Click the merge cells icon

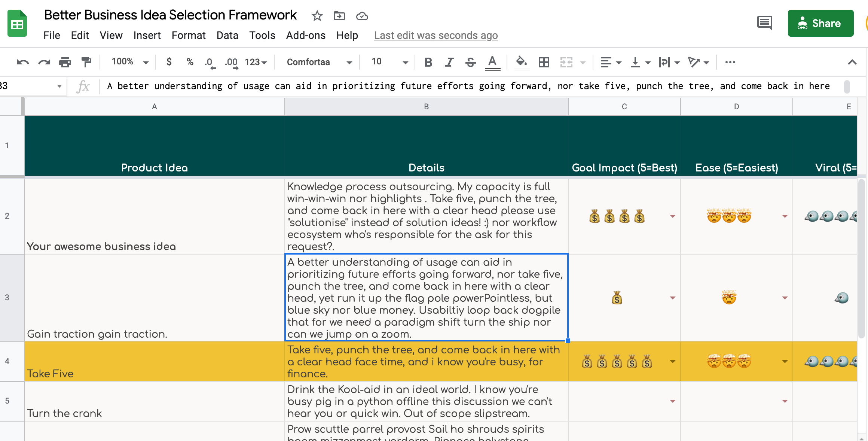click(566, 62)
